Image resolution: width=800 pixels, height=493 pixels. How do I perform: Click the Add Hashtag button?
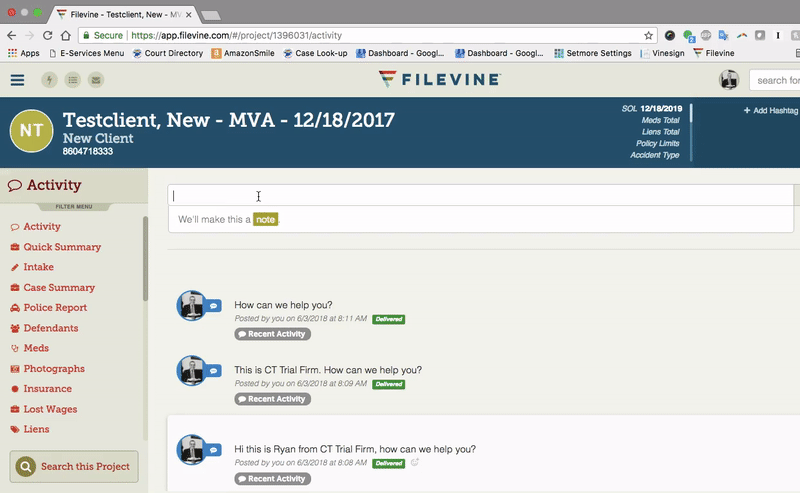click(x=771, y=110)
